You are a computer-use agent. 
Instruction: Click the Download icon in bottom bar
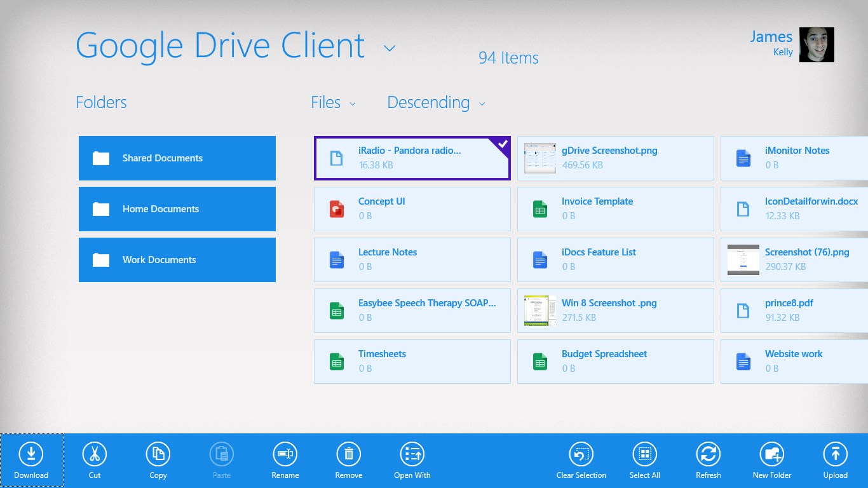tap(31, 454)
